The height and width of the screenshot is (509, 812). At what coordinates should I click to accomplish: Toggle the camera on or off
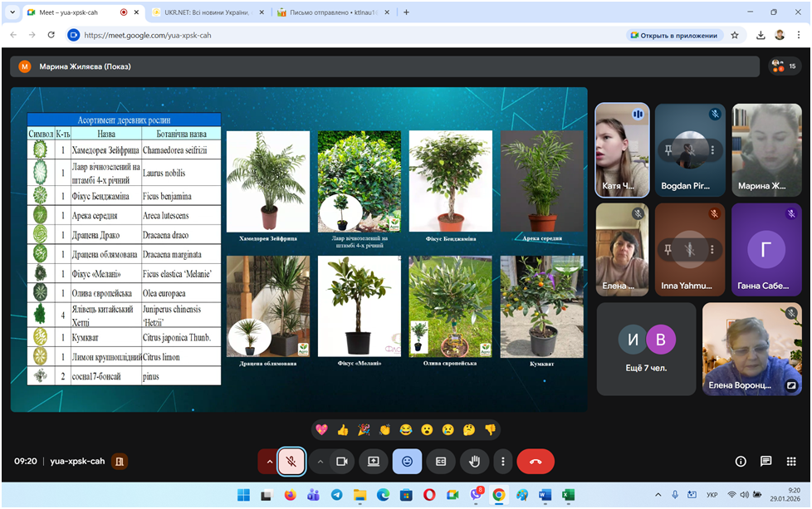coord(340,461)
